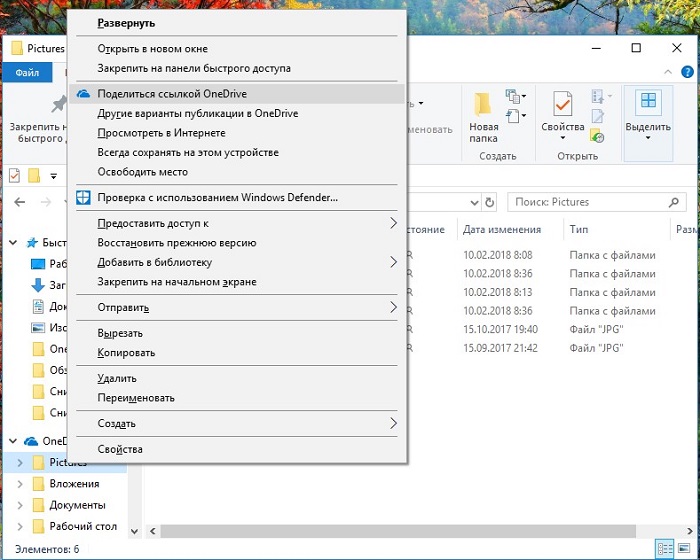Select Вложения folder in navigation pane
700x560 pixels.
(74, 484)
